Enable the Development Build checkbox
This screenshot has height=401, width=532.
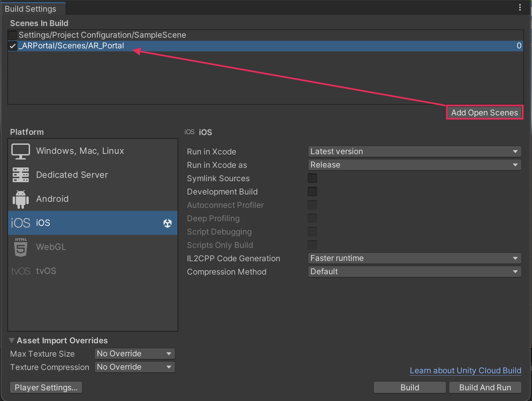point(312,192)
